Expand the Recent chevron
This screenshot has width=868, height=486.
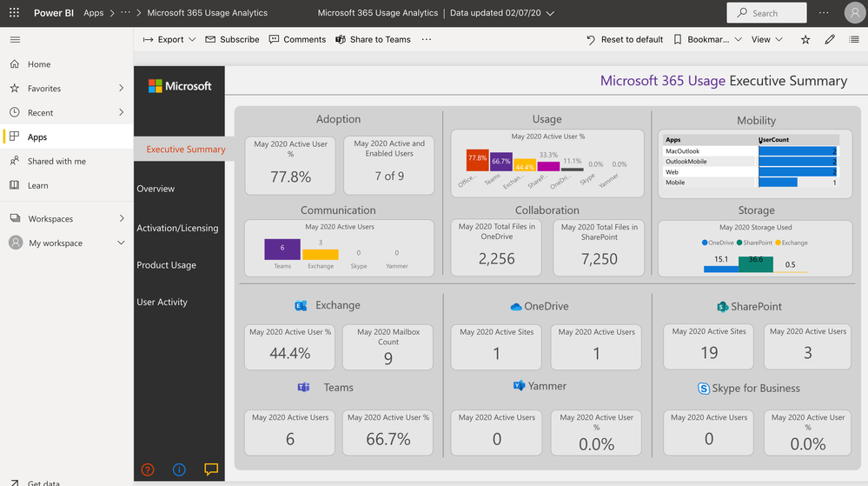(122, 112)
